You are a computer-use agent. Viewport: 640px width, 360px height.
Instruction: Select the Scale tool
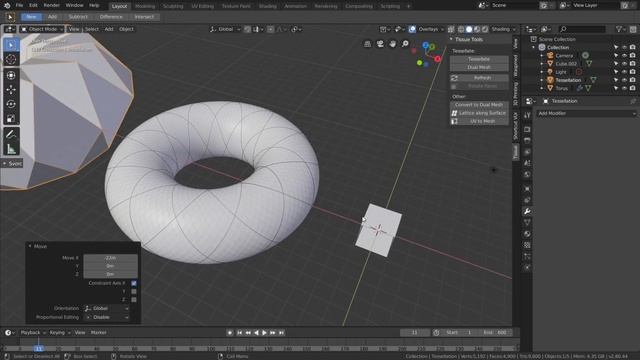click(x=11, y=118)
